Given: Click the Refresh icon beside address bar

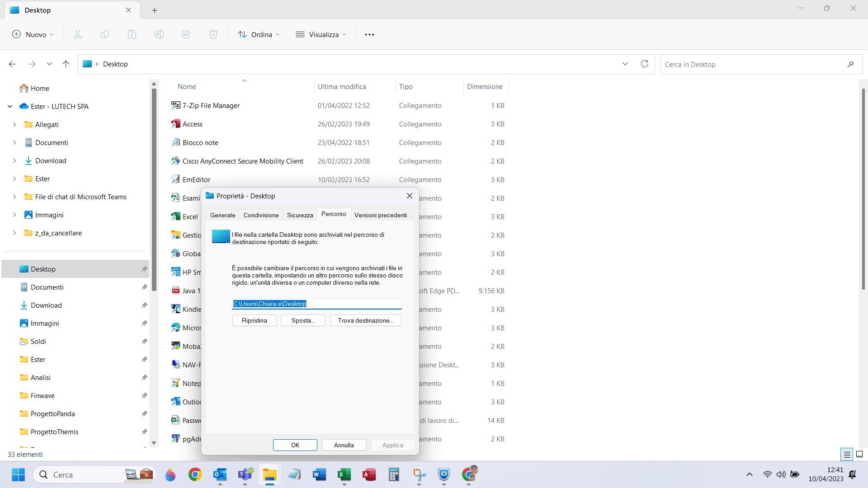Looking at the screenshot, I should [x=645, y=64].
